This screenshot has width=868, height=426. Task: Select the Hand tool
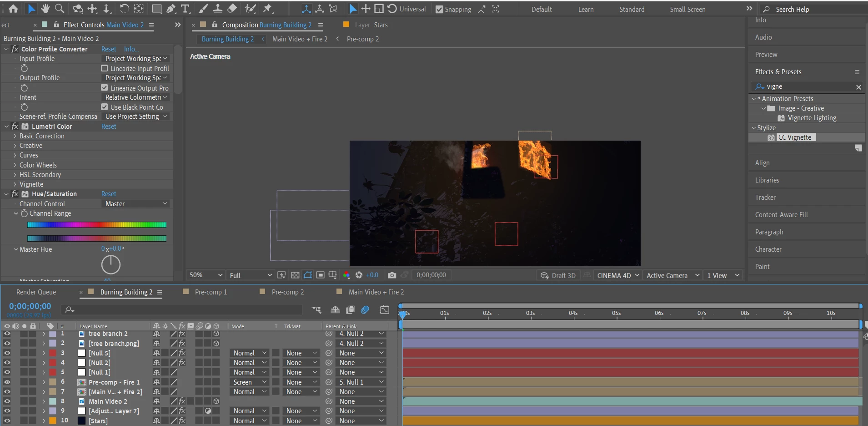pos(45,9)
